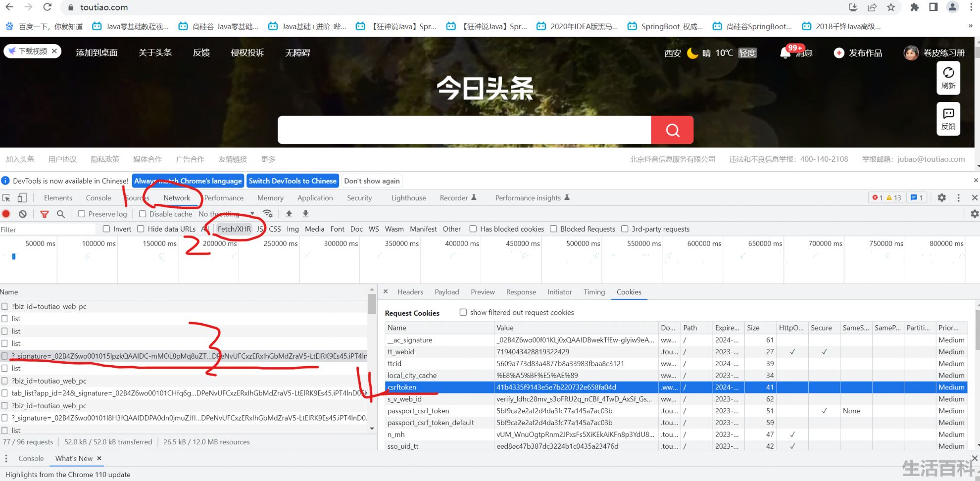
Task: Clear network log with the clear icon
Action: (23, 214)
